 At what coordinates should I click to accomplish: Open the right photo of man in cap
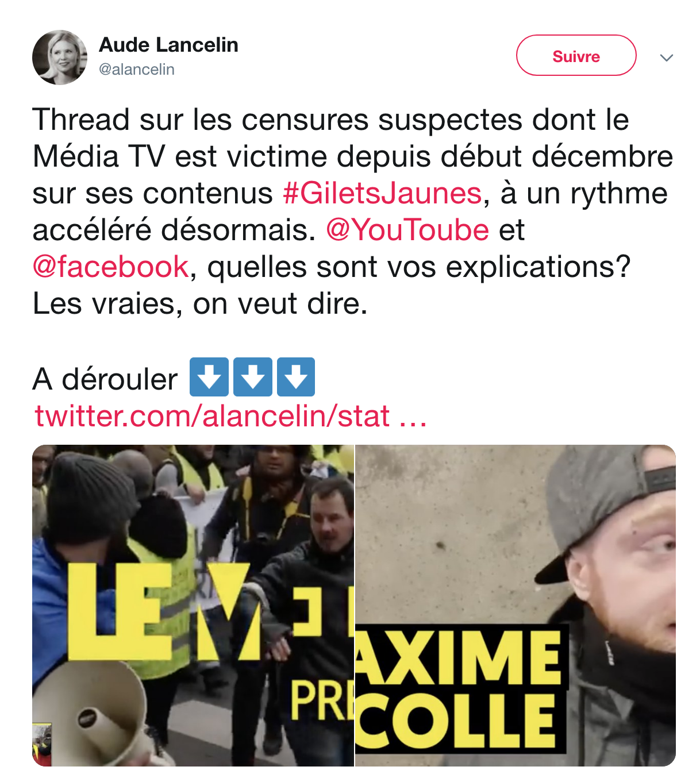[x=516, y=605]
